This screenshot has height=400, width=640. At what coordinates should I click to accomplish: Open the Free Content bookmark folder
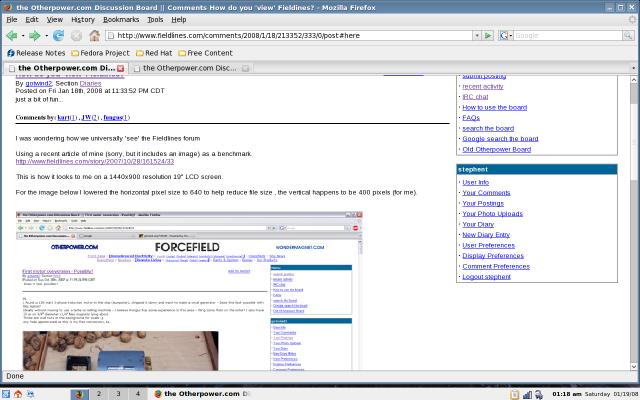(x=205, y=53)
